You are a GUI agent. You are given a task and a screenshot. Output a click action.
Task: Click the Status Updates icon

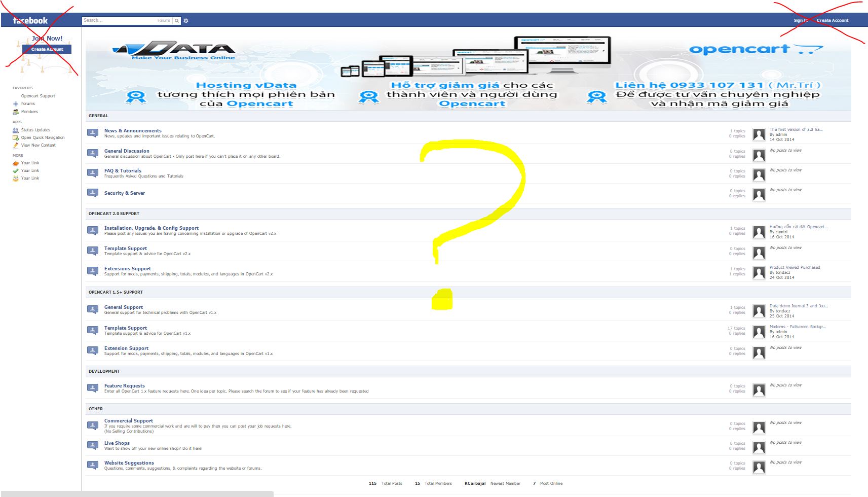[x=16, y=130]
